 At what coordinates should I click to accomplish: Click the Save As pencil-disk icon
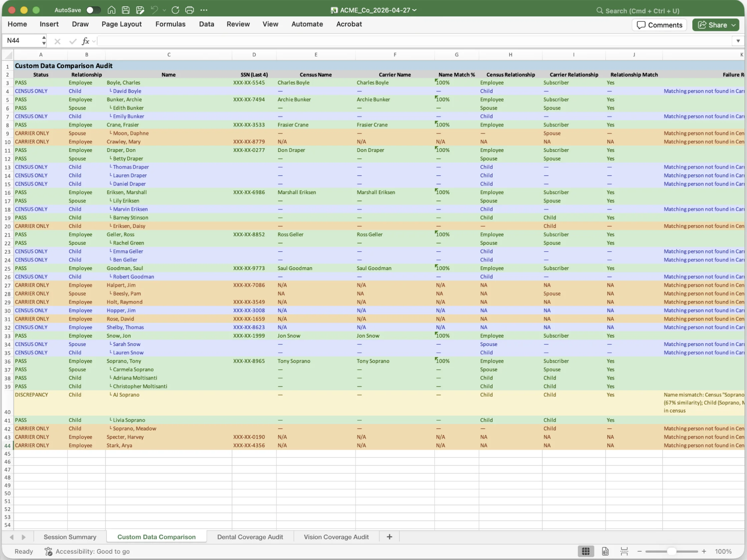click(140, 10)
